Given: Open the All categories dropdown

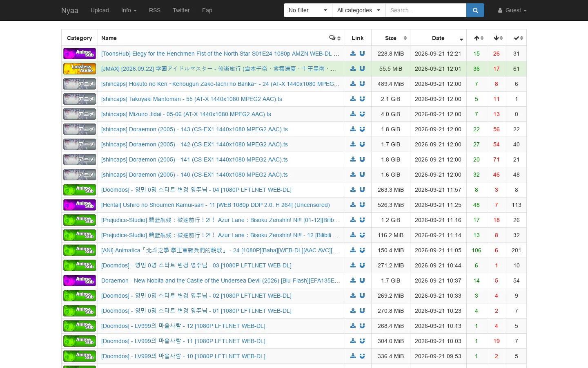Looking at the screenshot, I should click(x=359, y=10).
